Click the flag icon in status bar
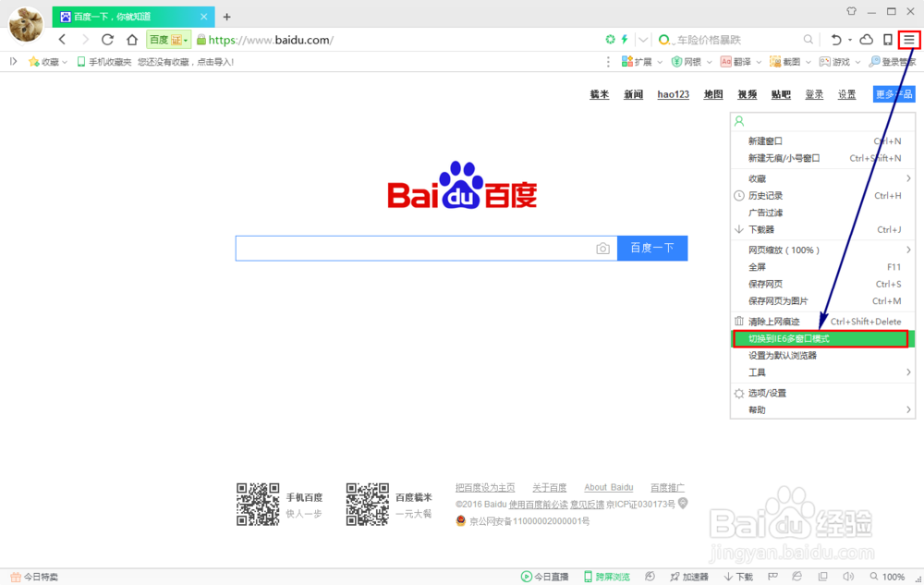924x585 pixels. (772, 576)
